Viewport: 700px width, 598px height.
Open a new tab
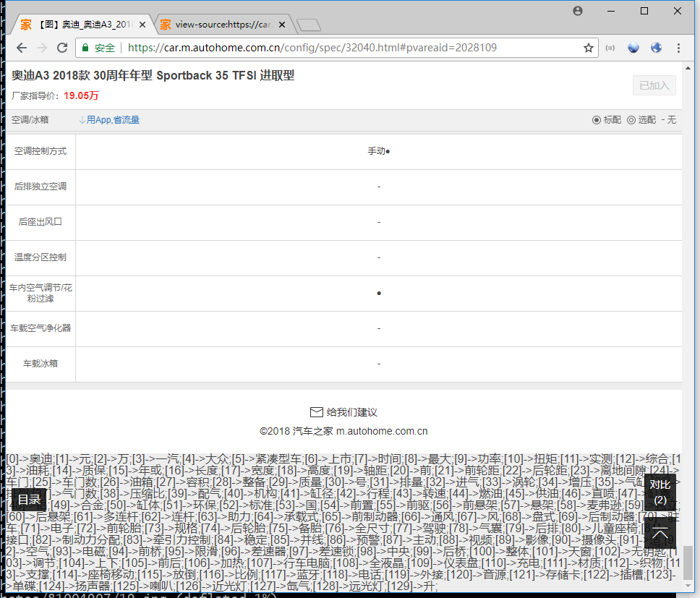pyautogui.click(x=309, y=25)
